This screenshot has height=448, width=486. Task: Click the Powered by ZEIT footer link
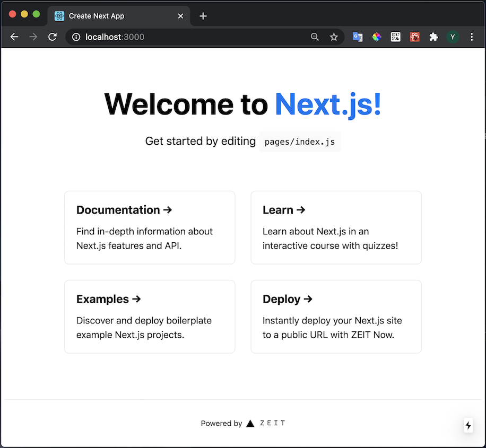point(243,423)
